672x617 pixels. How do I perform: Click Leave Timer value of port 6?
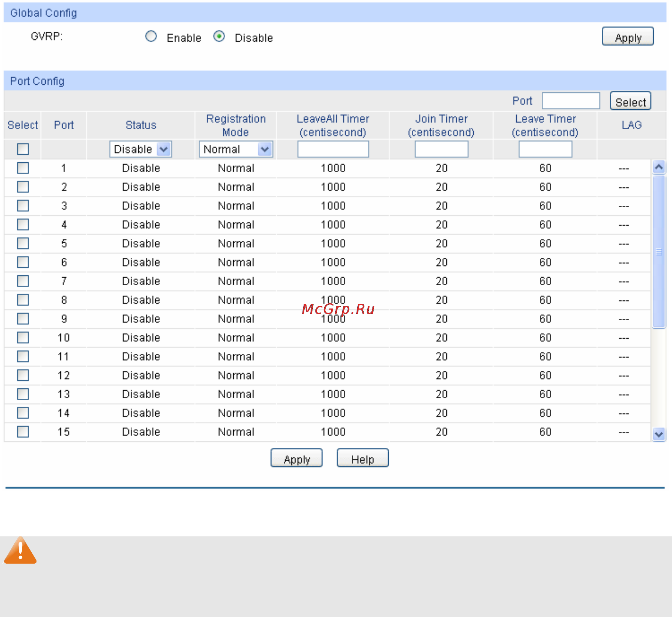click(545, 262)
